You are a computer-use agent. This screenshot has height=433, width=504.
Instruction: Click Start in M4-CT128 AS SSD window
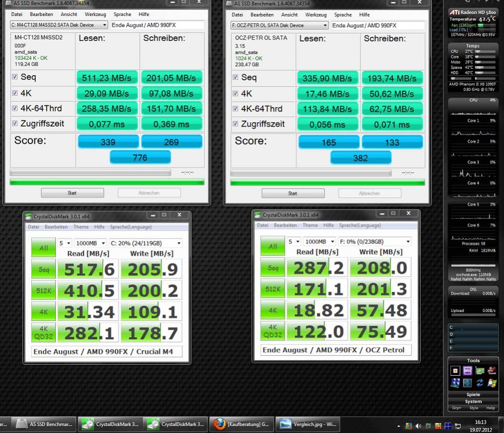pos(72,193)
